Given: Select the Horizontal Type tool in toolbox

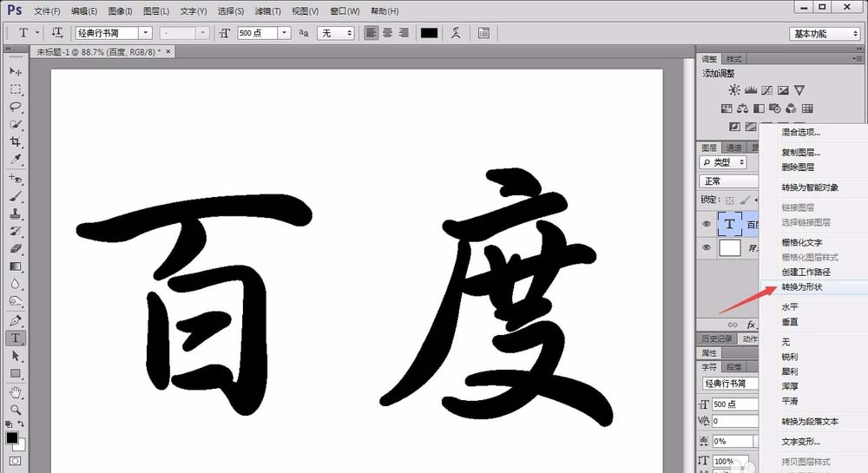Looking at the screenshot, I should (16, 338).
